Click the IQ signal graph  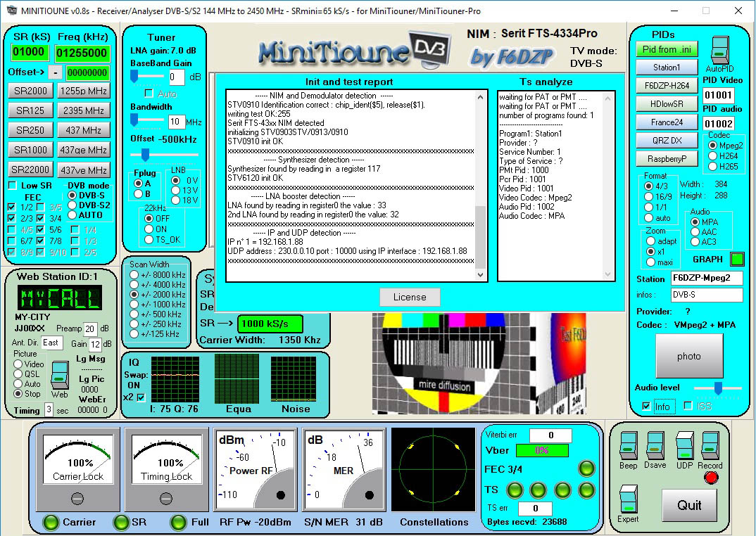[x=175, y=379]
